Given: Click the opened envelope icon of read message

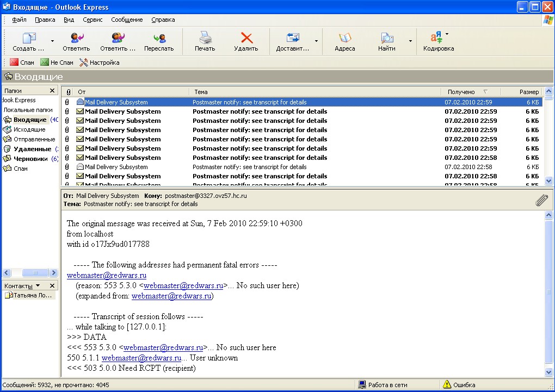Looking at the screenshot, I should pyautogui.click(x=80, y=166).
